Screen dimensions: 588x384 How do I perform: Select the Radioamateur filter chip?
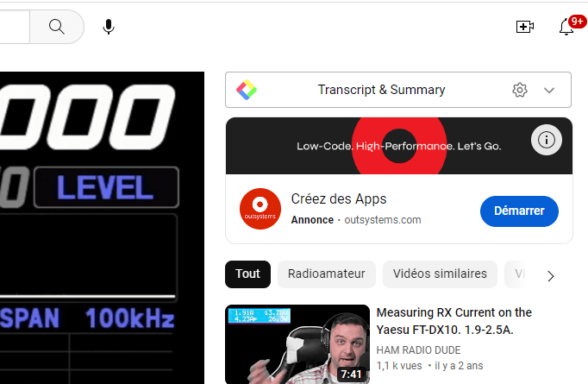click(x=326, y=274)
